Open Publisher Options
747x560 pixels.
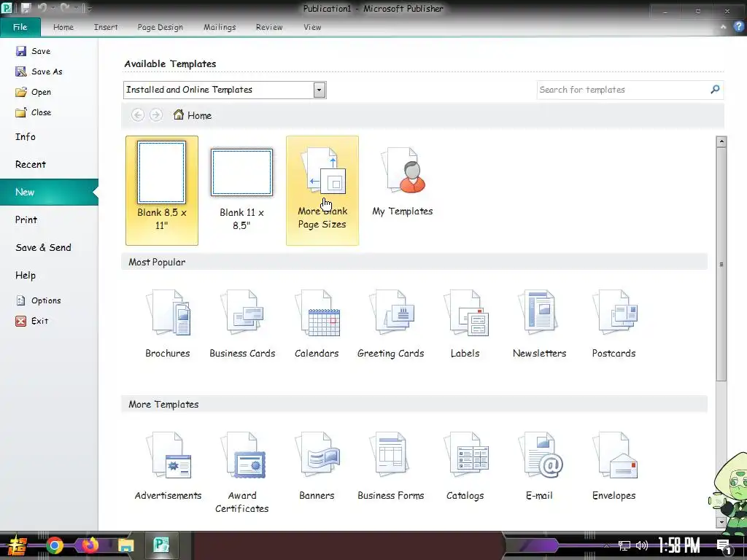coord(38,300)
